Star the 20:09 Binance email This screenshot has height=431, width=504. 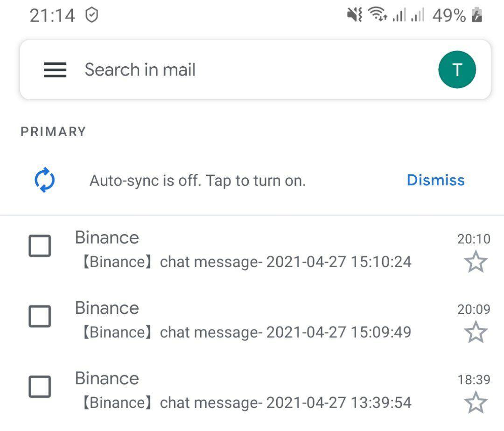click(476, 332)
